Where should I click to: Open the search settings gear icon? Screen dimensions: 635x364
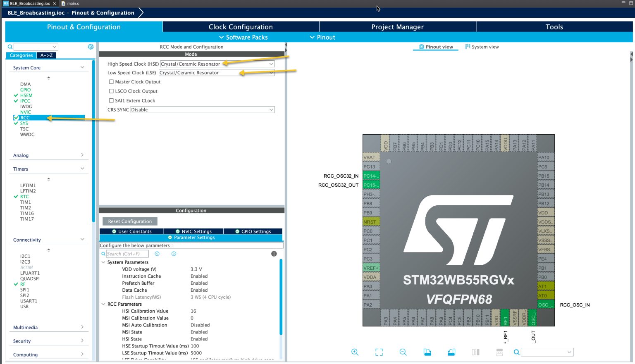tap(91, 47)
